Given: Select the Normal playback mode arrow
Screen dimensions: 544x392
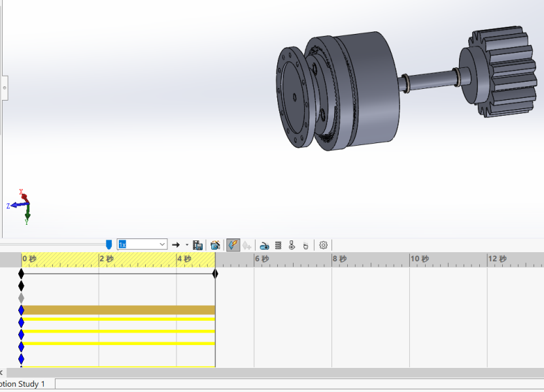Looking at the screenshot, I should pos(176,245).
